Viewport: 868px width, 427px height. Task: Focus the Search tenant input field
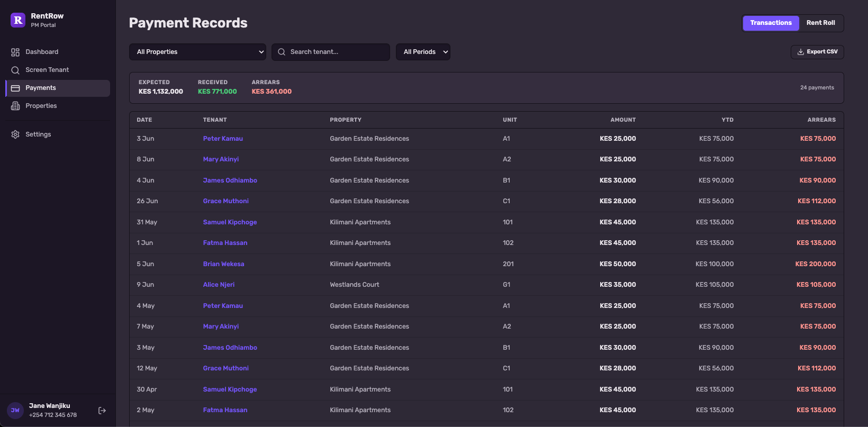[x=331, y=52]
